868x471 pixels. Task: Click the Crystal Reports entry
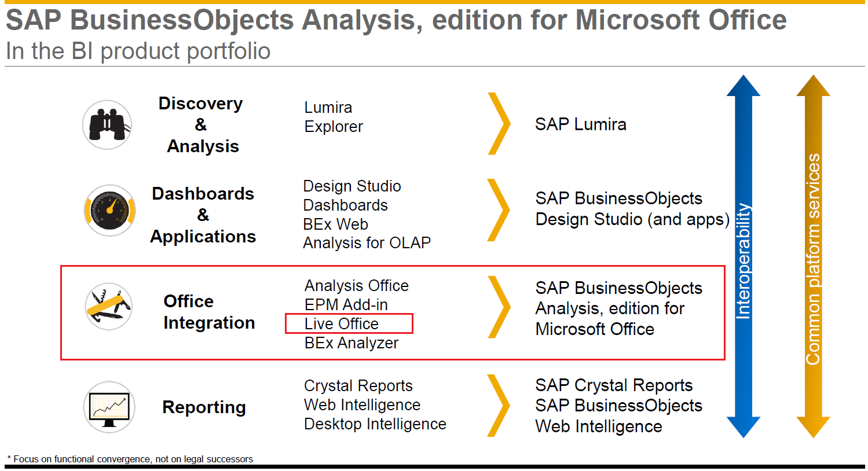pyautogui.click(x=358, y=386)
